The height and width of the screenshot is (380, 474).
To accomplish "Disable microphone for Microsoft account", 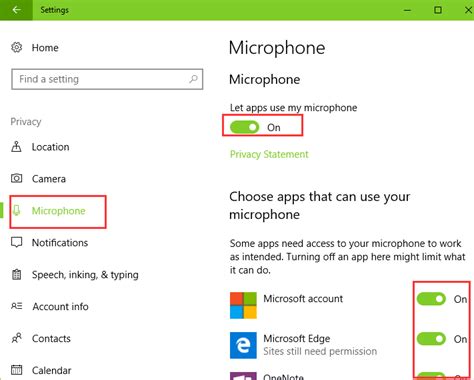I will pos(431,299).
